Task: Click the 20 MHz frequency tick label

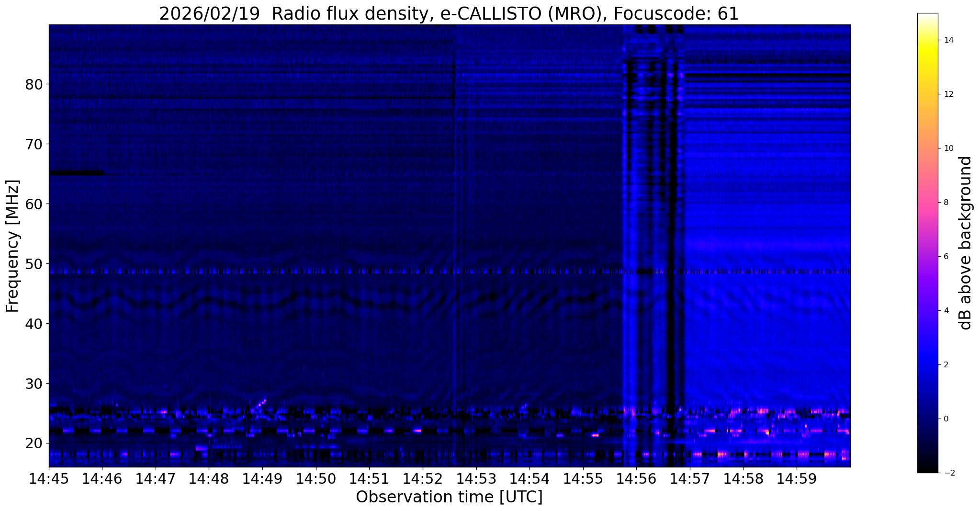Action: click(34, 443)
